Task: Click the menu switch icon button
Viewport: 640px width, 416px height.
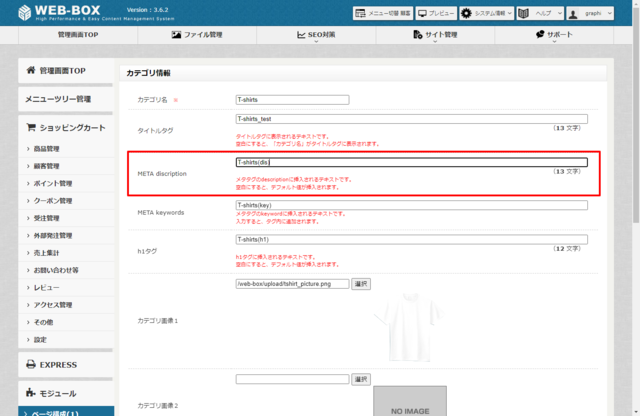Action: 383,13
